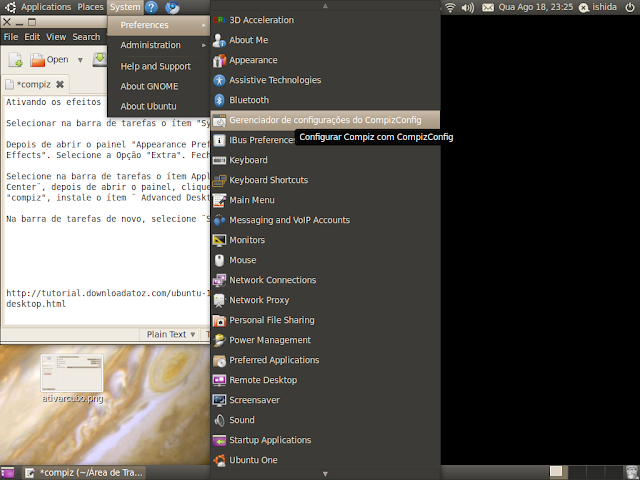This screenshot has height=480, width=640.
Task: Click the Main Menu editor icon
Action: (219, 200)
